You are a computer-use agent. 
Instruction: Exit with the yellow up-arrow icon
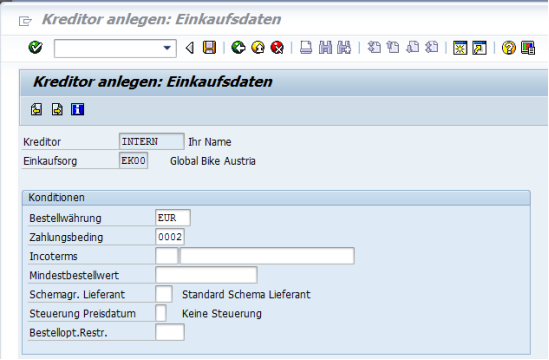pyautogui.click(x=258, y=47)
